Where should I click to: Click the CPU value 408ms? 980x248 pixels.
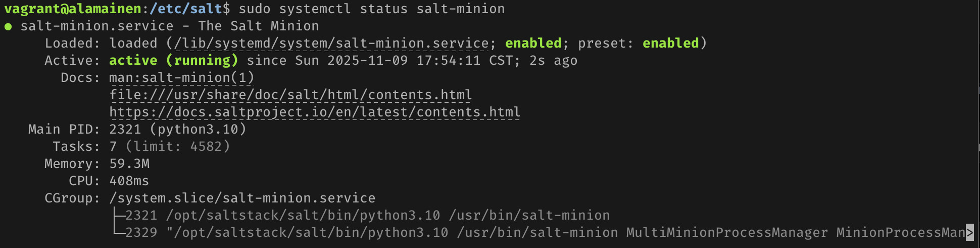(x=129, y=181)
